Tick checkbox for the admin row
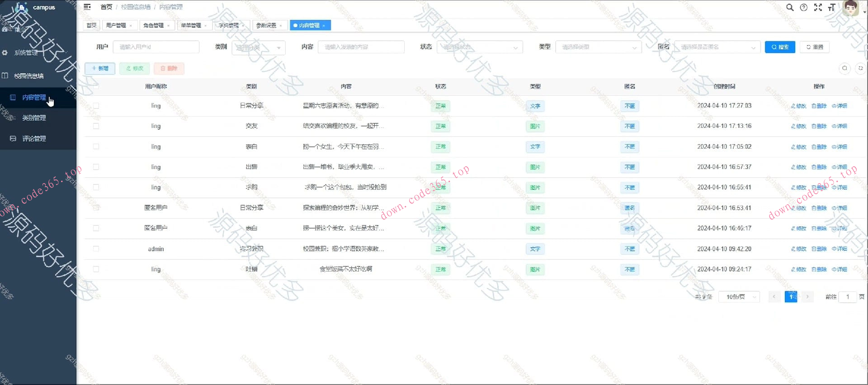 tap(96, 249)
